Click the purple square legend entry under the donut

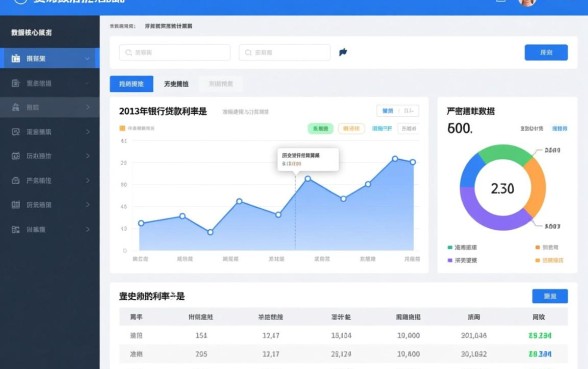(462, 260)
